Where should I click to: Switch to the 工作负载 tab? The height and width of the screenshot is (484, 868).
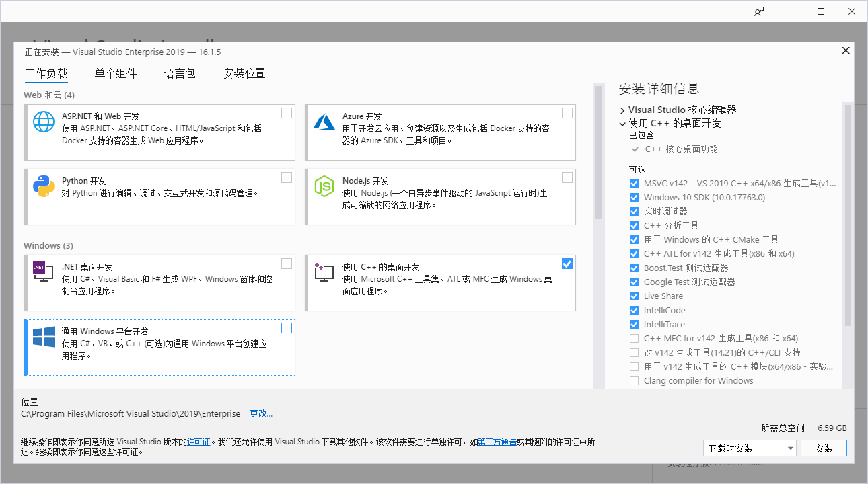(x=46, y=74)
